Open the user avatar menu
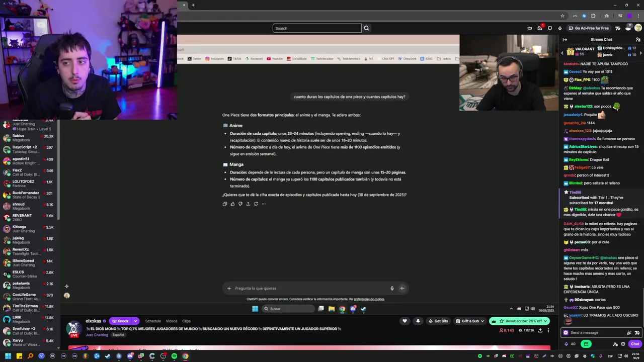Screen dimensions: 644x362 638,28
